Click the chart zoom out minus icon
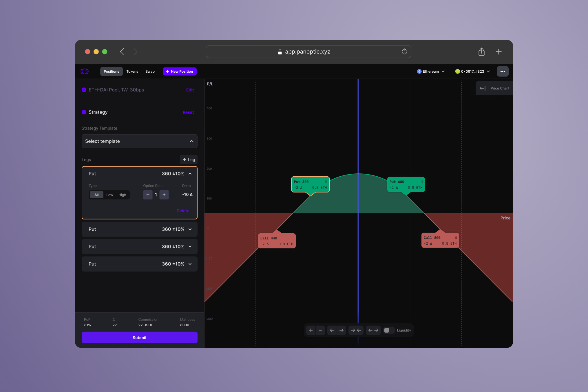 320,330
